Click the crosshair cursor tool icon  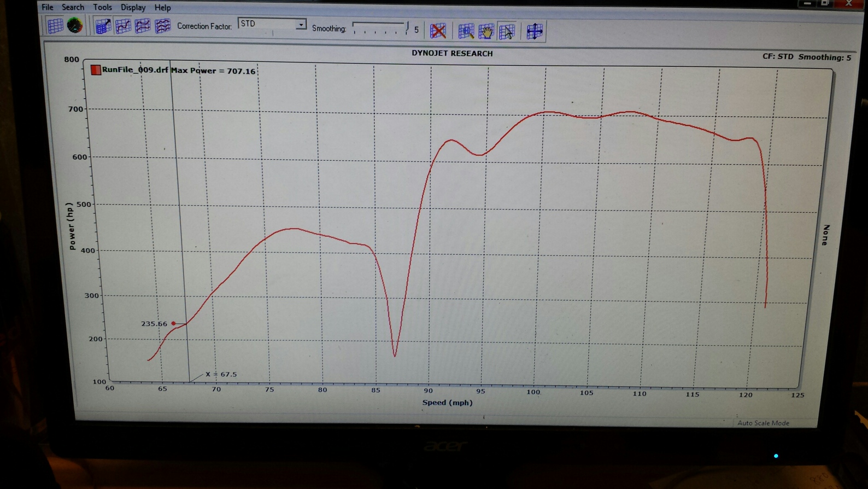click(534, 31)
